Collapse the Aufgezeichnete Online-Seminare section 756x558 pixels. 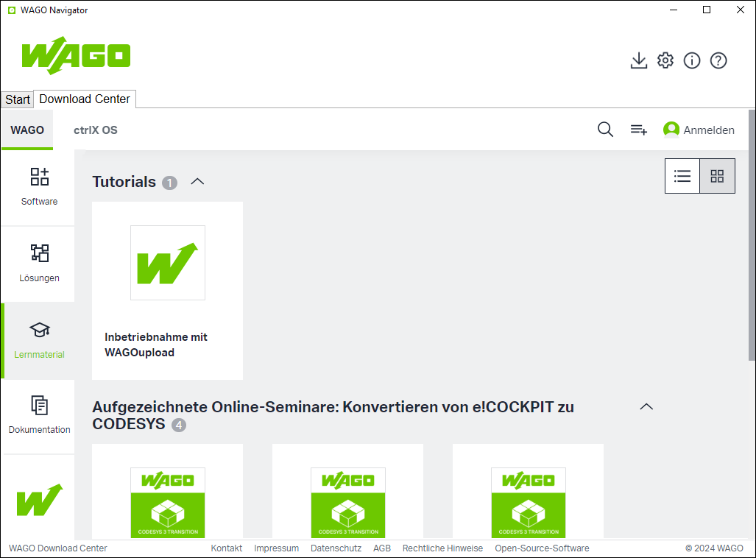(x=646, y=407)
